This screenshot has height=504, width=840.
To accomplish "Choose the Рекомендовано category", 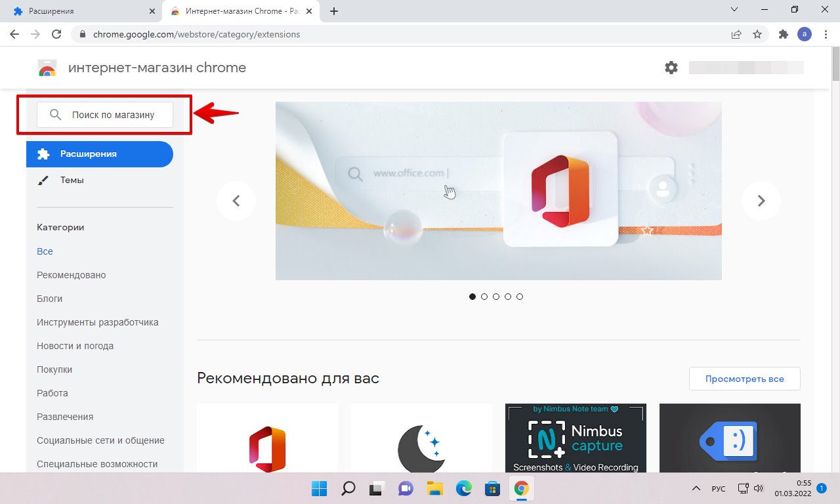I will tap(71, 275).
